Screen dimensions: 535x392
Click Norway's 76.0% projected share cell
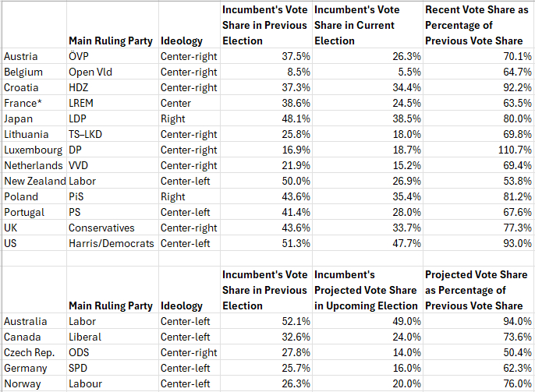coord(477,383)
